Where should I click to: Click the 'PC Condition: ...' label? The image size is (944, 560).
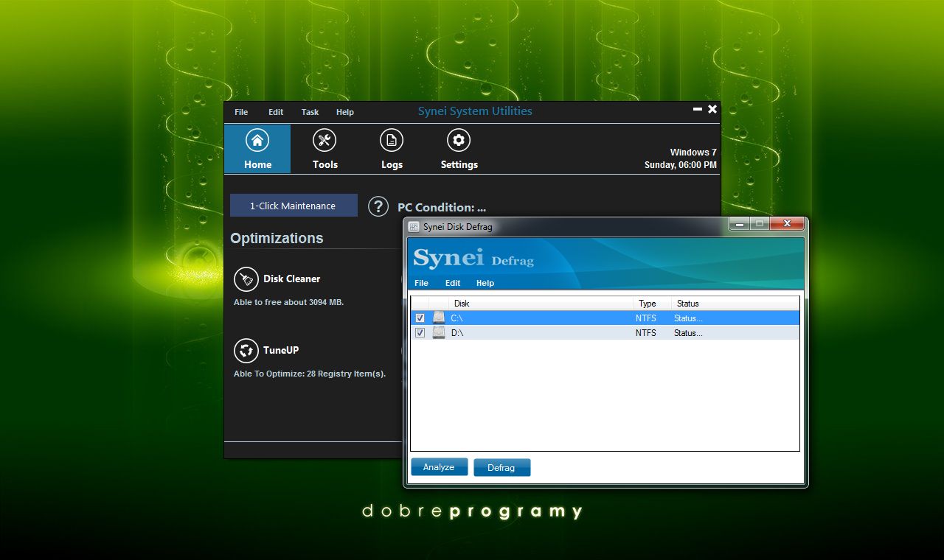(441, 207)
